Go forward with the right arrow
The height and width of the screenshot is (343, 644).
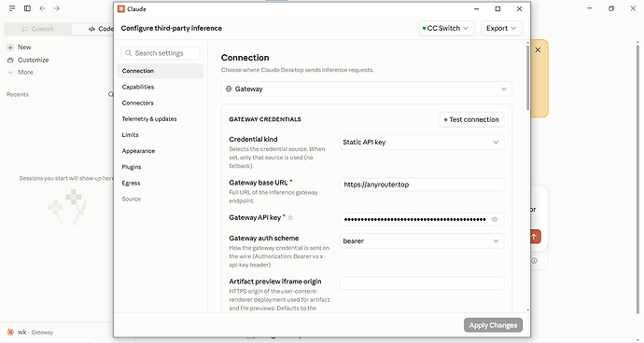[x=57, y=8]
